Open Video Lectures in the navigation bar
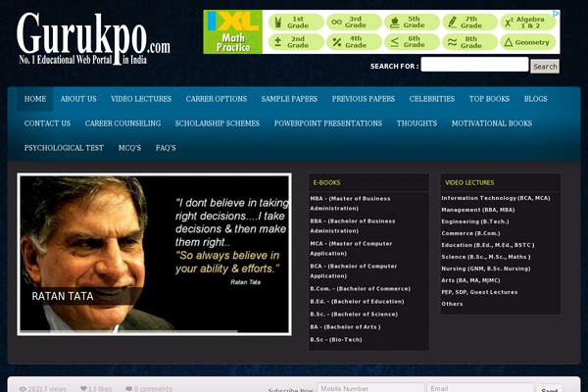Image resolution: width=588 pixels, height=392 pixels. (x=141, y=99)
